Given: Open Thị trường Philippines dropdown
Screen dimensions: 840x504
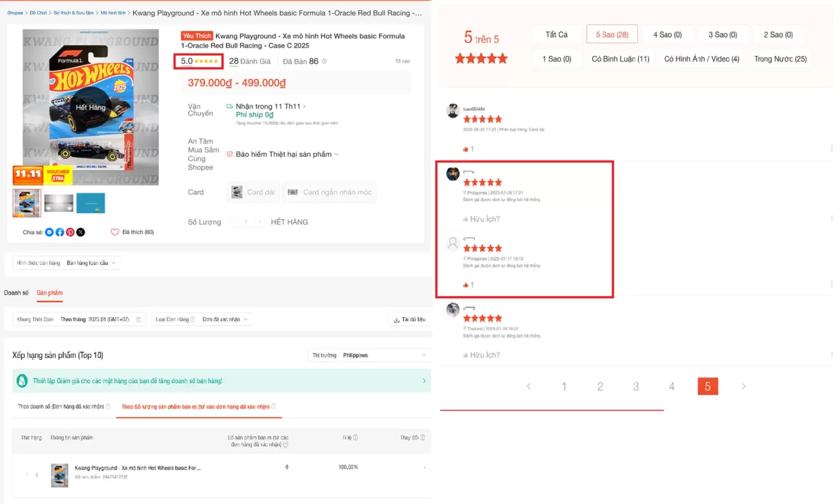Looking at the screenshot, I should point(369,355).
